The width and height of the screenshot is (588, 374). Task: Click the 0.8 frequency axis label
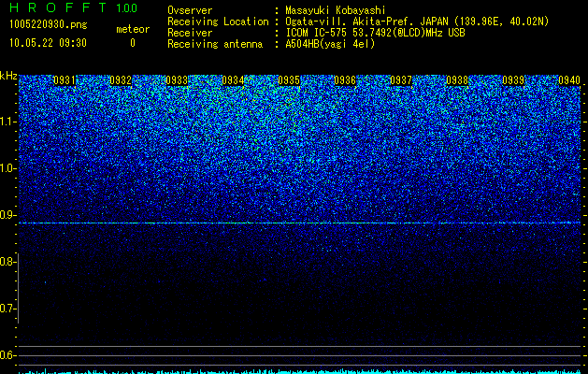tap(7, 262)
